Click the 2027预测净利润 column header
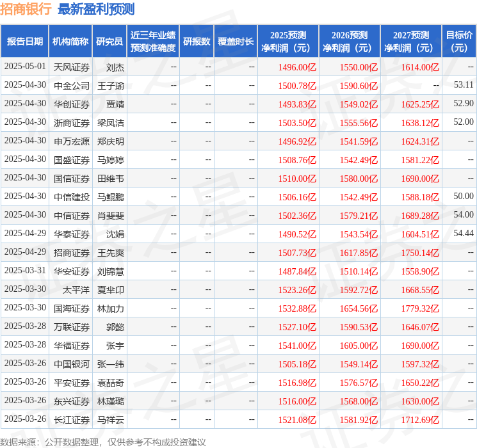This screenshot has height=448, width=477. point(410,42)
